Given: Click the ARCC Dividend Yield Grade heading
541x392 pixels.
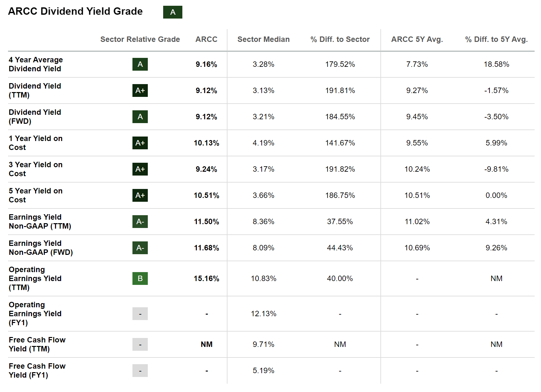Looking at the screenshot, I should click(x=76, y=11).
